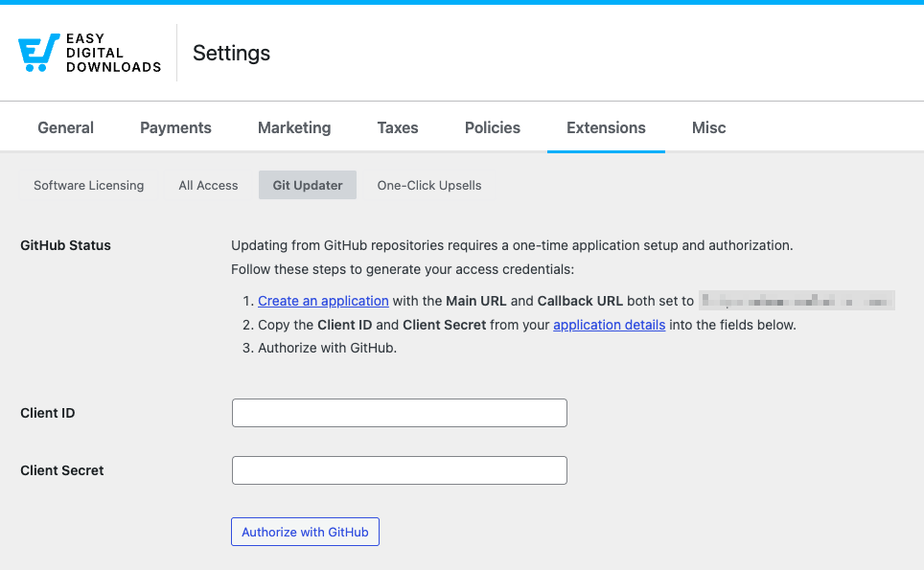Open the application details link
The image size is (924, 570).
[x=610, y=325]
